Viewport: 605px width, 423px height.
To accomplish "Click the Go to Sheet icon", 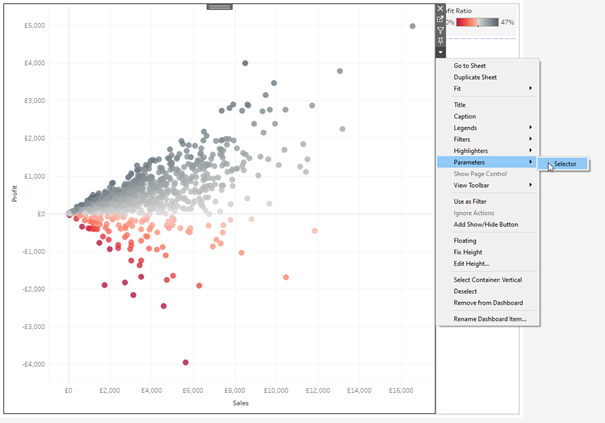I will (x=440, y=19).
